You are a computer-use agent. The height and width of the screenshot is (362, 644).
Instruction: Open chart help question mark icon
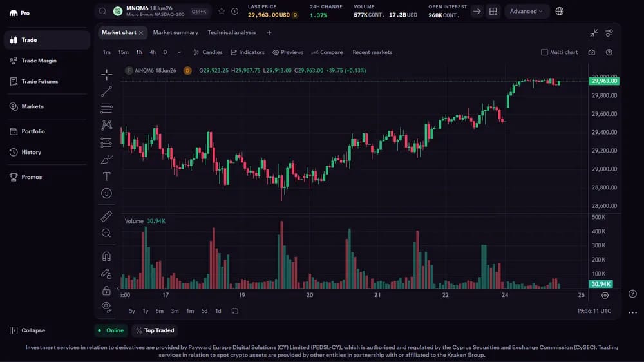click(609, 52)
